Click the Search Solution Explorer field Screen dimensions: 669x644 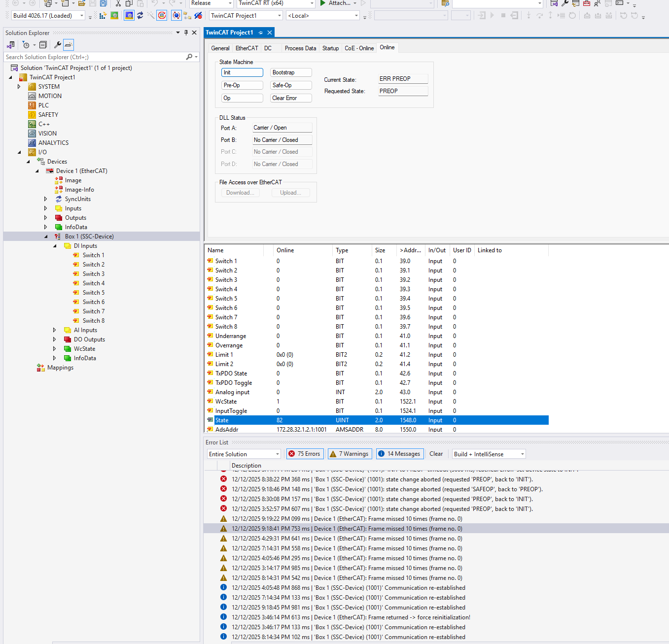click(94, 57)
